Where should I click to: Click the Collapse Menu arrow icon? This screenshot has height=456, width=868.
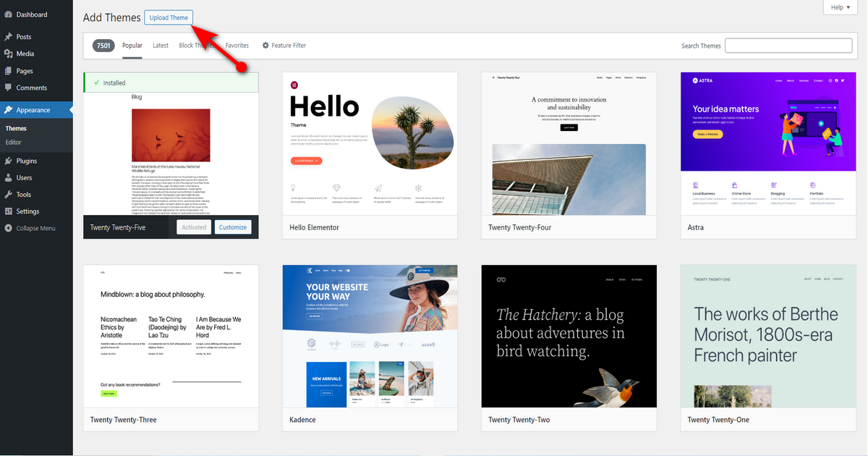pos(8,228)
